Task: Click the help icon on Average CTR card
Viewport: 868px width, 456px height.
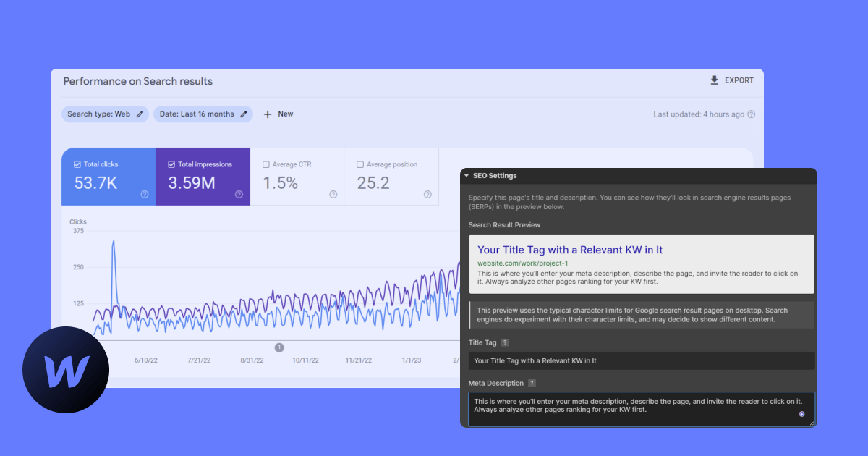Action: [333, 194]
